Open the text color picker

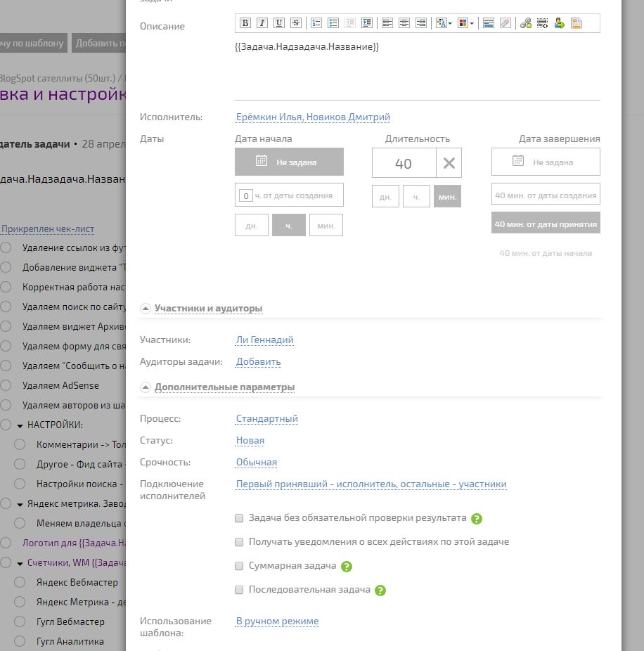tap(444, 23)
